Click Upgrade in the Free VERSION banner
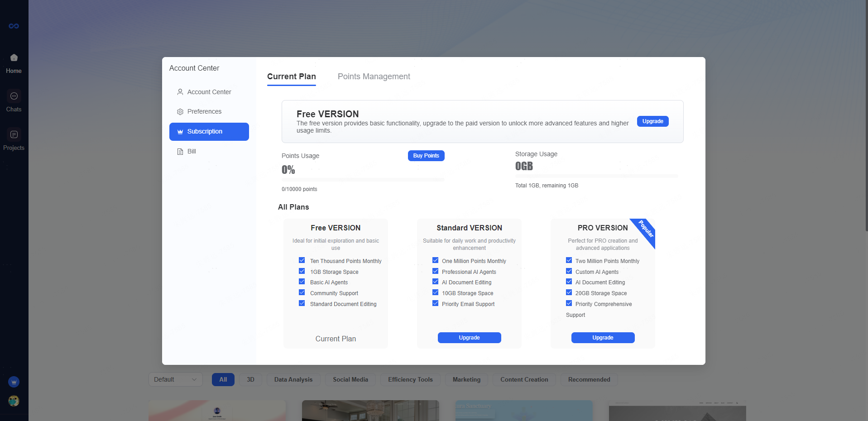 point(652,121)
